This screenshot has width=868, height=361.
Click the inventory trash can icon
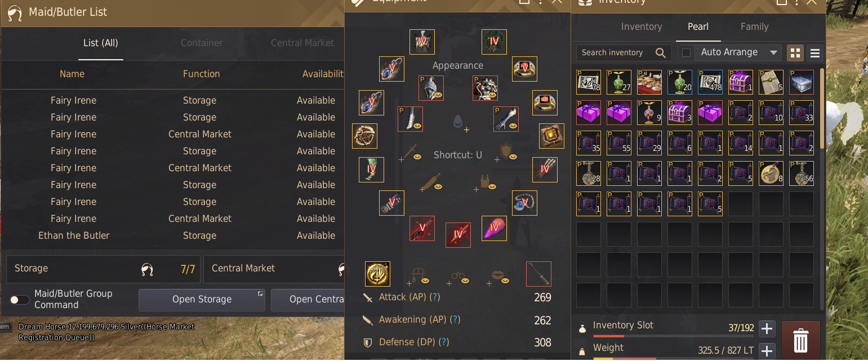pyautogui.click(x=800, y=340)
